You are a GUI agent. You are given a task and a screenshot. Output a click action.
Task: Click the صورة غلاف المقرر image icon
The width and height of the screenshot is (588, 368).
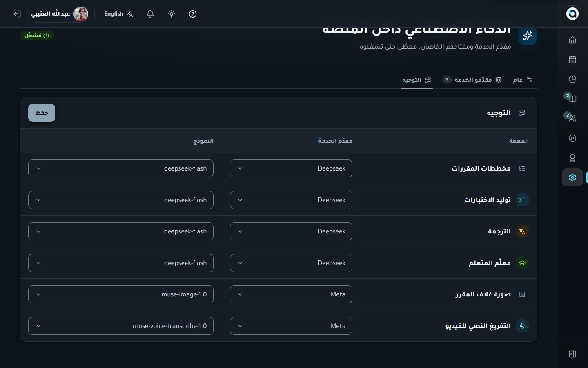click(x=522, y=294)
